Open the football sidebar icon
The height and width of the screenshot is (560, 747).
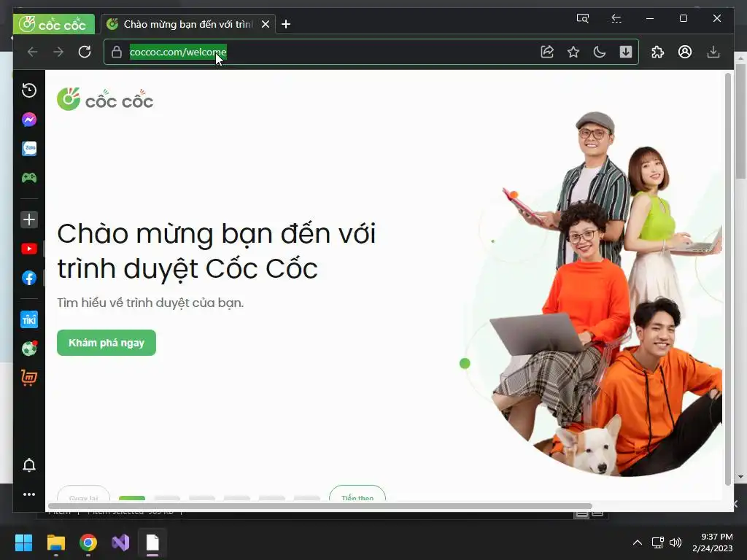click(x=29, y=349)
